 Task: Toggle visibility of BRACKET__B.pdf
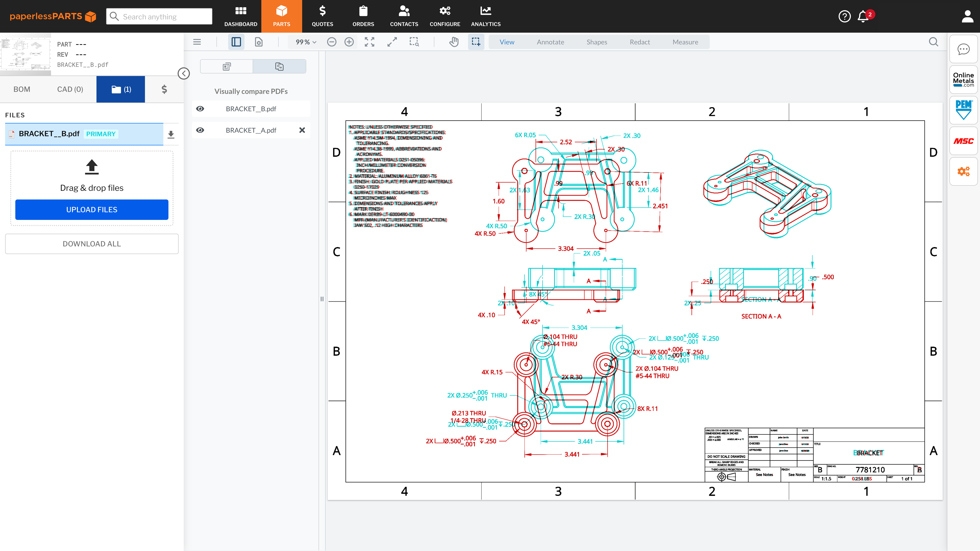200,109
